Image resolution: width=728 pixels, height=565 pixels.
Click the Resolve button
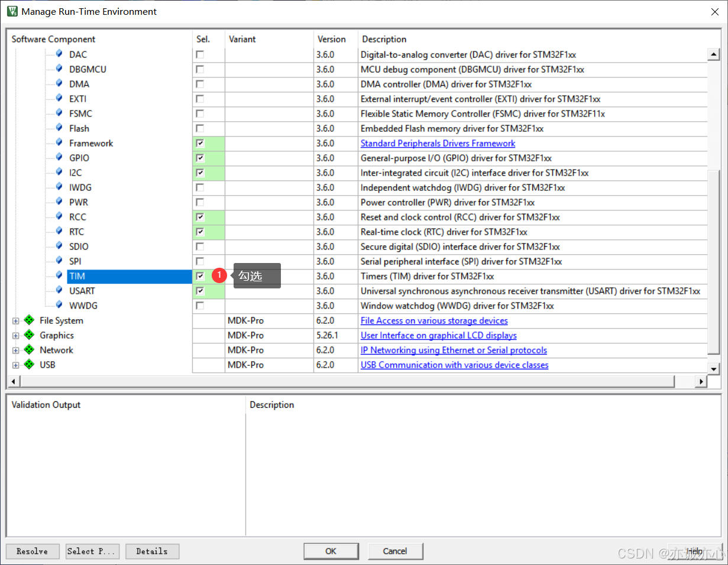tap(33, 551)
